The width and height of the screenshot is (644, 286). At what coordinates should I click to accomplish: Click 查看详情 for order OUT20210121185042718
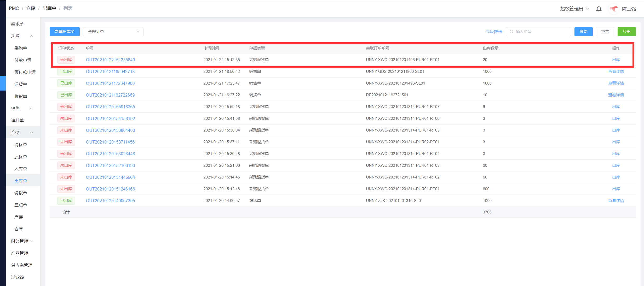pyautogui.click(x=616, y=71)
